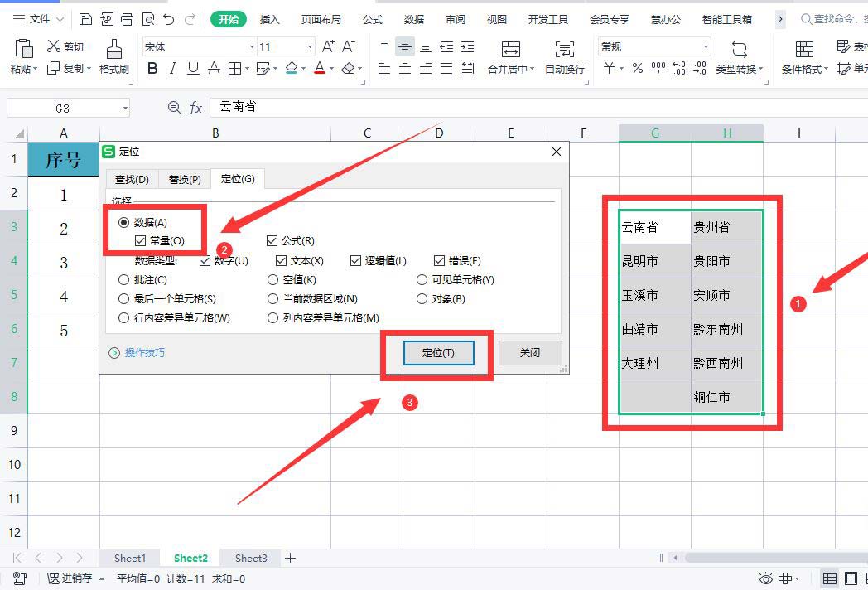The height and width of the screenshot is (590, 868).
Task: Toggle italic formatting
Action: click(x=173, y=68)
